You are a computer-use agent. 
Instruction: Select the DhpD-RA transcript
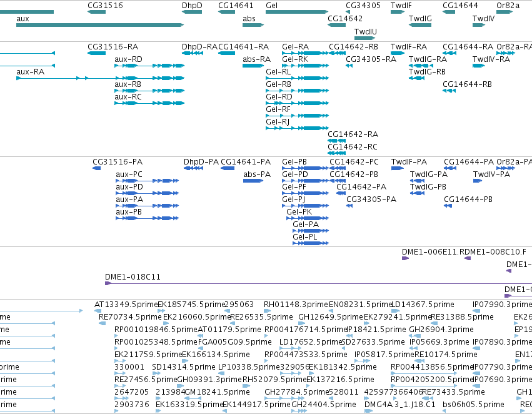pyautogui.click(x=193, y=53)
